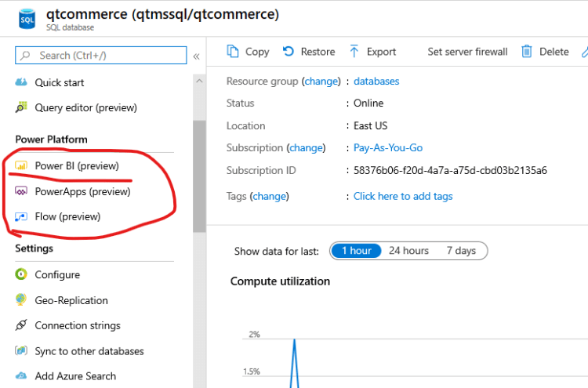Click the SQL database icon in header
Image resolution: width=588 pixels, height=388 pixels.
[x=27, y=19]
